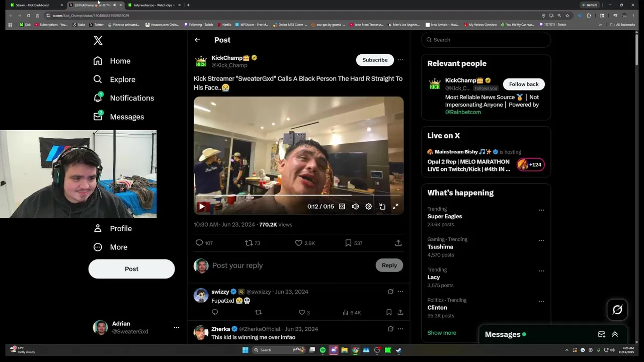Share swizzy's reply
Screen dimensions: 644x362
click(x=400, y=312)
